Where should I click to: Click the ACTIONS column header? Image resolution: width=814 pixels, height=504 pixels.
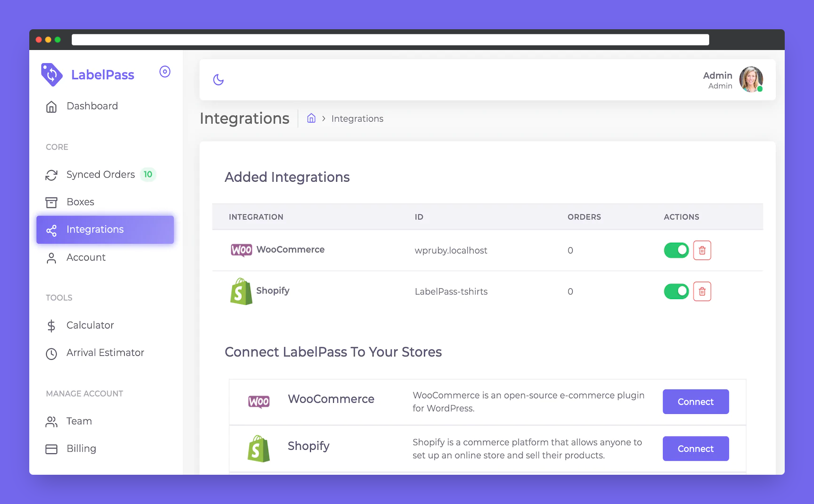681,217
